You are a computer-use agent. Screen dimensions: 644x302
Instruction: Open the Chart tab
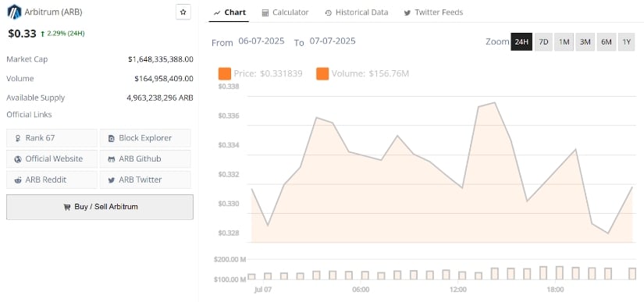pos(229,12)
